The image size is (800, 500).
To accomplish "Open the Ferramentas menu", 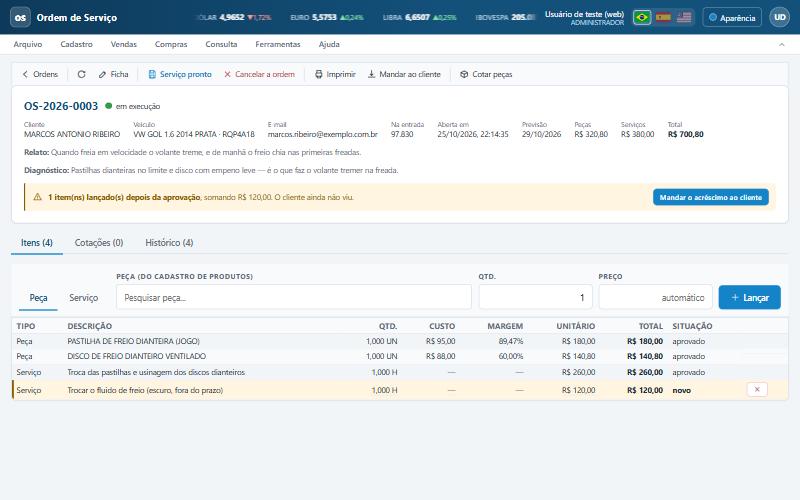I will coord(278,44).
